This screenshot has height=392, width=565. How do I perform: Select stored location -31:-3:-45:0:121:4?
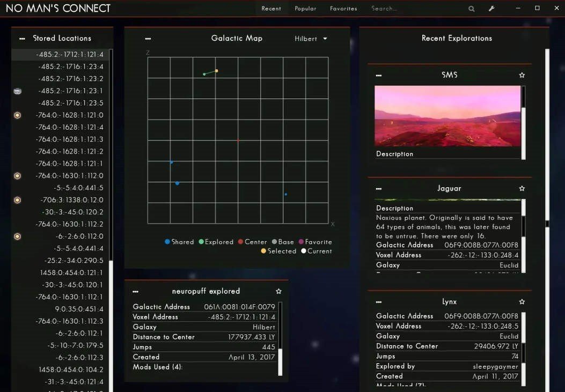point(60,382)
